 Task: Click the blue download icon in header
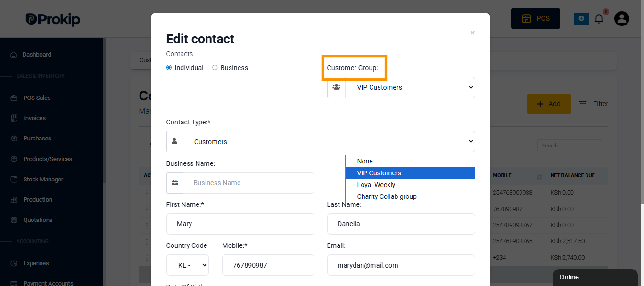581,19
